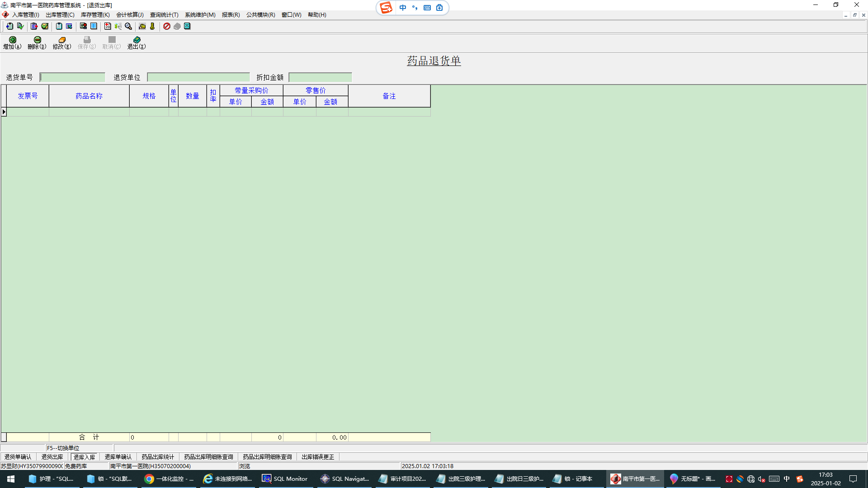The image size is (868, 488).
Task: Open the 报表(R) menu
Action: click(x=231, y=15)
